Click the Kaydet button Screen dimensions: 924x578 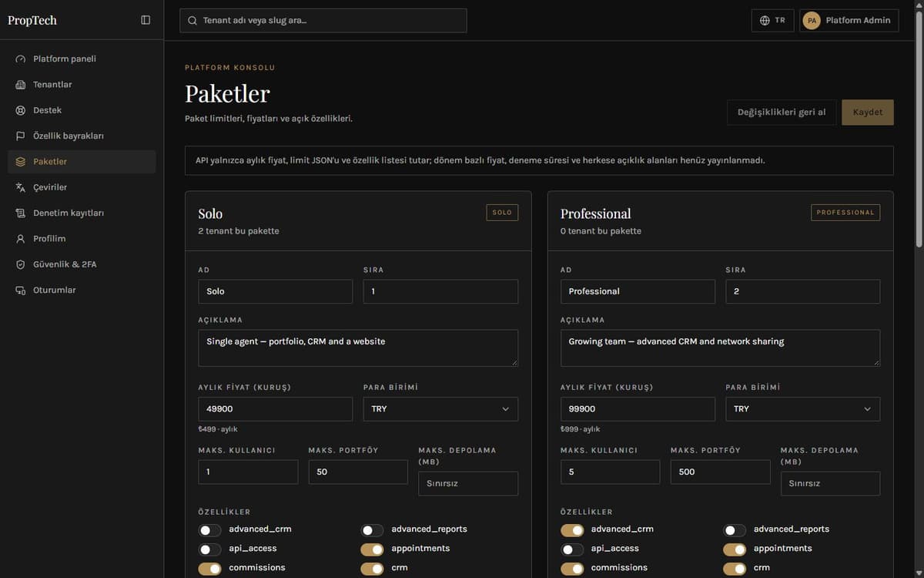pyautogui.click(x=868, y=113)
